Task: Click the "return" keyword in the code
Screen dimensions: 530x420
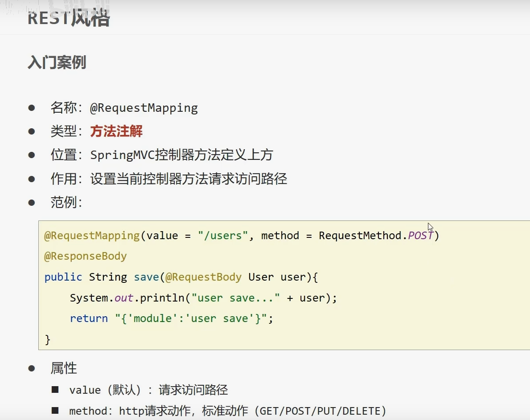Action: pos(89,318)
